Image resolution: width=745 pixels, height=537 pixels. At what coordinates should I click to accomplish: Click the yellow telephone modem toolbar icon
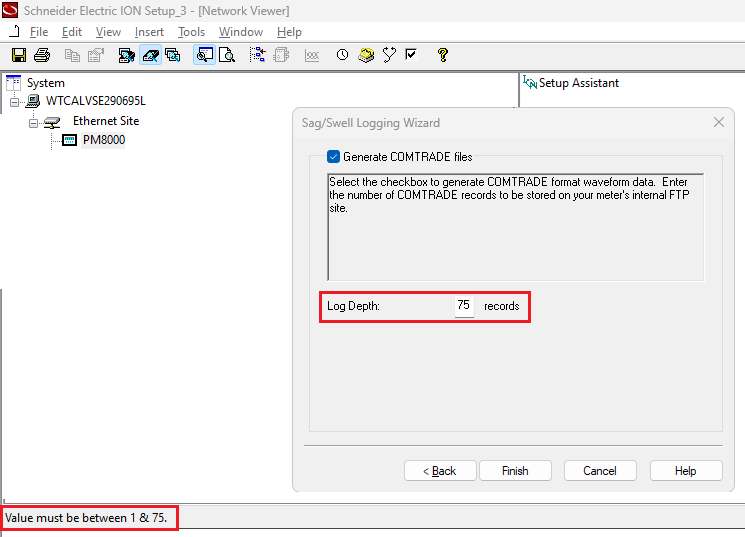pyautogui.click(x=366, y=55)
